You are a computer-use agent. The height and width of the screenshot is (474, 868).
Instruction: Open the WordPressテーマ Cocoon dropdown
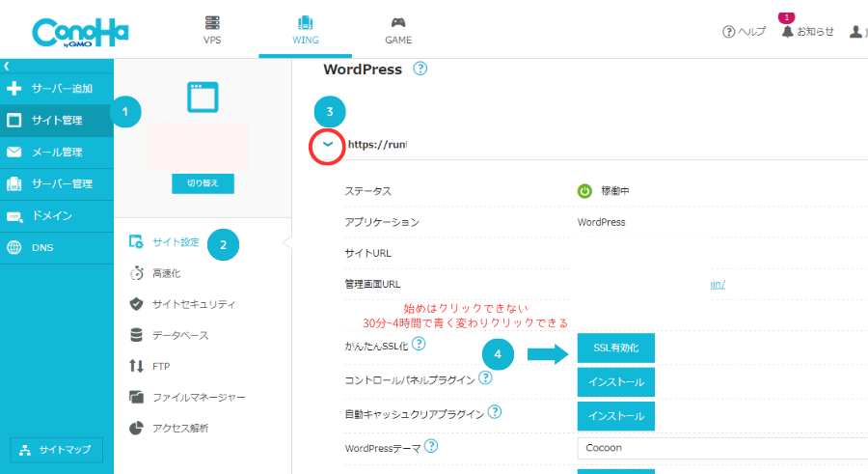(x=722, y=448)
